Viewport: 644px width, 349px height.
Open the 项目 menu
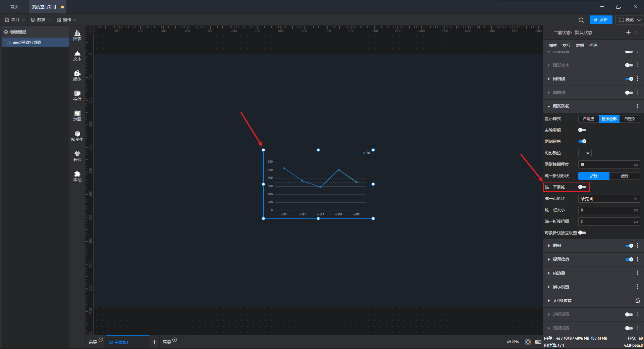(15, 20)
